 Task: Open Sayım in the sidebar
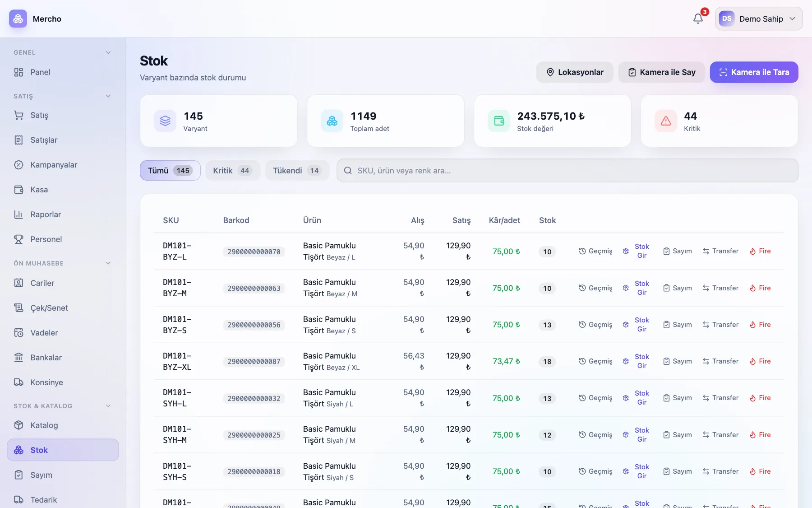tap(63, 475)
